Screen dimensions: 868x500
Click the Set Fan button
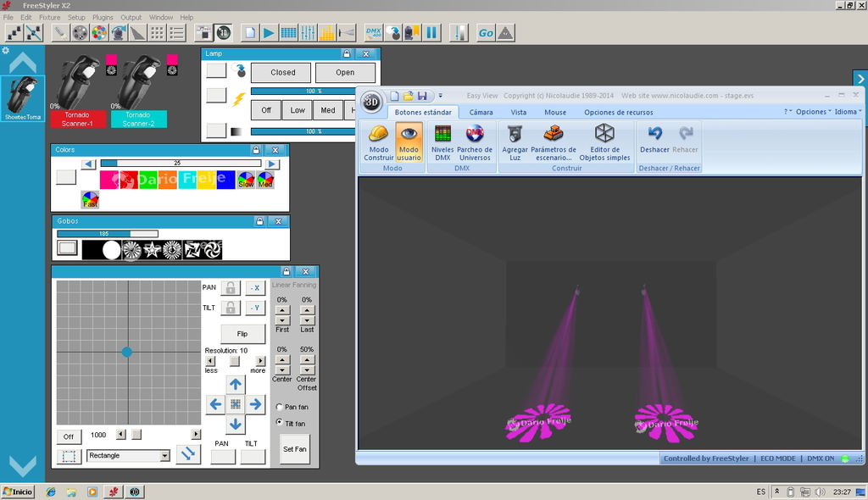point(294,449)
